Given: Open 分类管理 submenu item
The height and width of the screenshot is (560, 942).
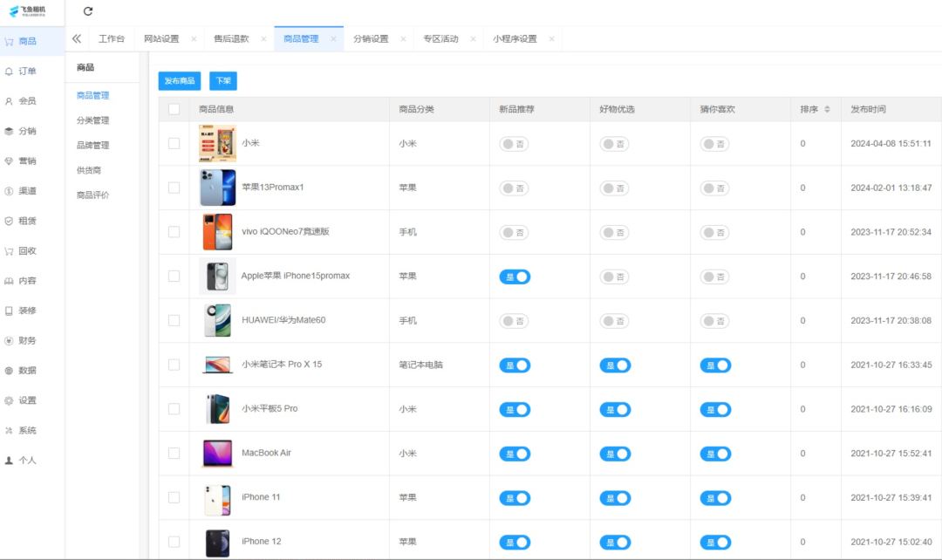Looking at the screenshot, I should 92,120.
